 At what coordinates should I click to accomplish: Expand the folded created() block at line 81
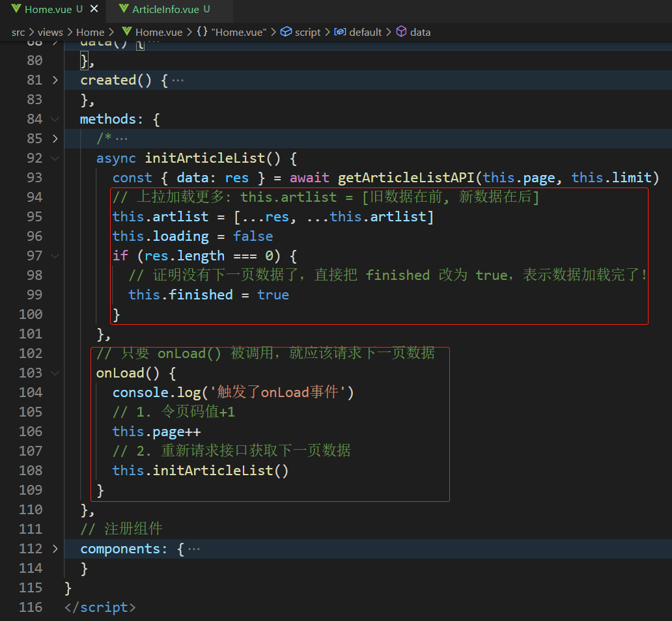pyautogui.click(x=55, y=80)
